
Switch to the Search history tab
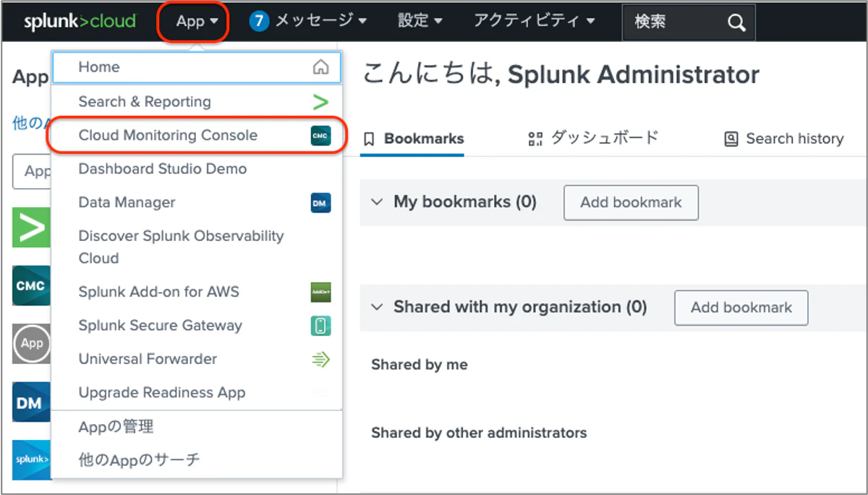click(784, 139)
